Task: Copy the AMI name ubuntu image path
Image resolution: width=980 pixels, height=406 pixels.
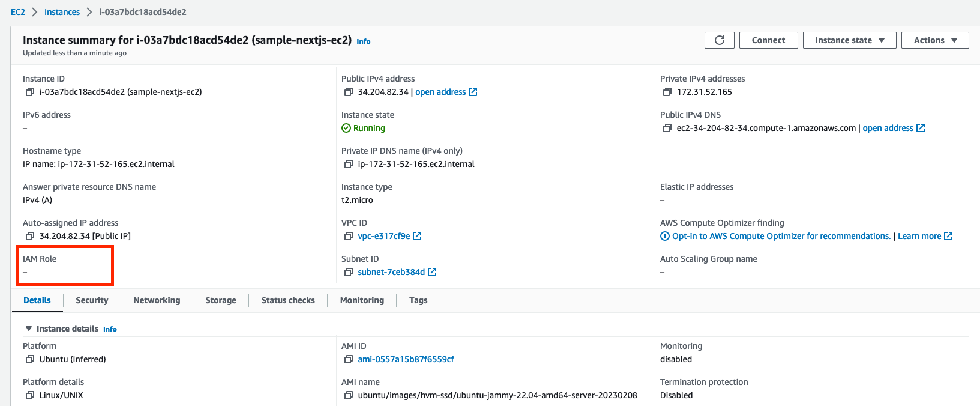Action: tap(349, 396)
